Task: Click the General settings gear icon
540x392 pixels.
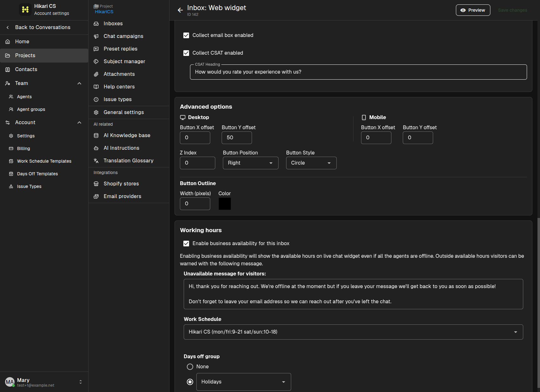Action: [x=96, y=112]
